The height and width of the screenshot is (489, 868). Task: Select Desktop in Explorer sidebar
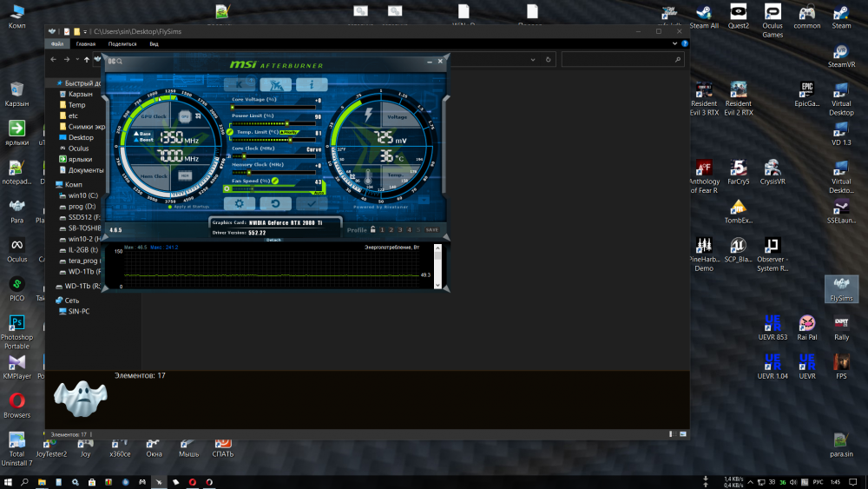(81, 137)
